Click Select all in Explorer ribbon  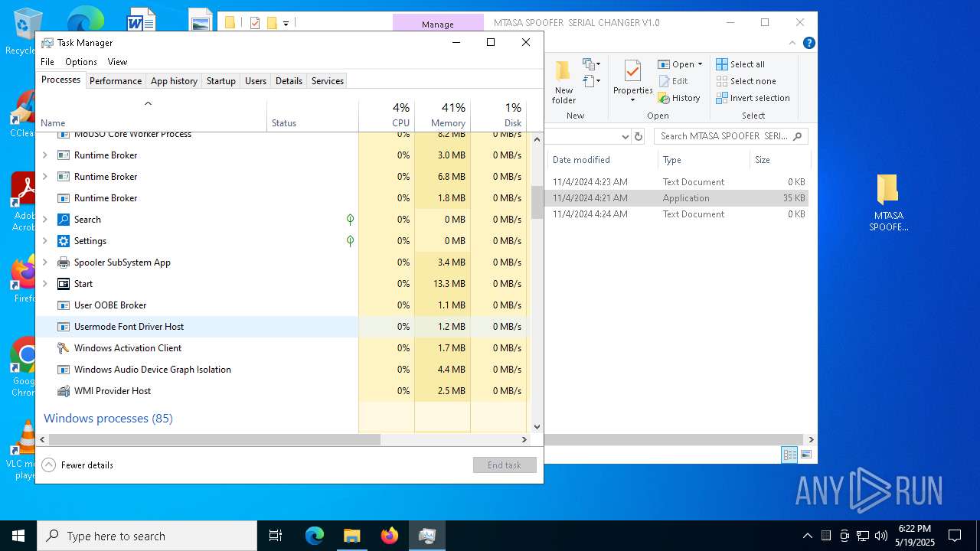point(740,64)
